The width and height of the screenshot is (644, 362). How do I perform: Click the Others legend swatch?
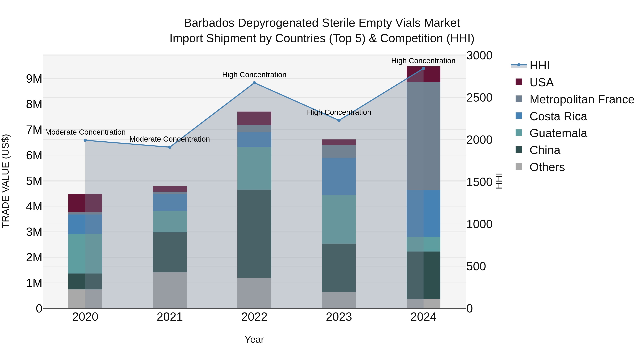pyautogui.click(x=519, y=167)
